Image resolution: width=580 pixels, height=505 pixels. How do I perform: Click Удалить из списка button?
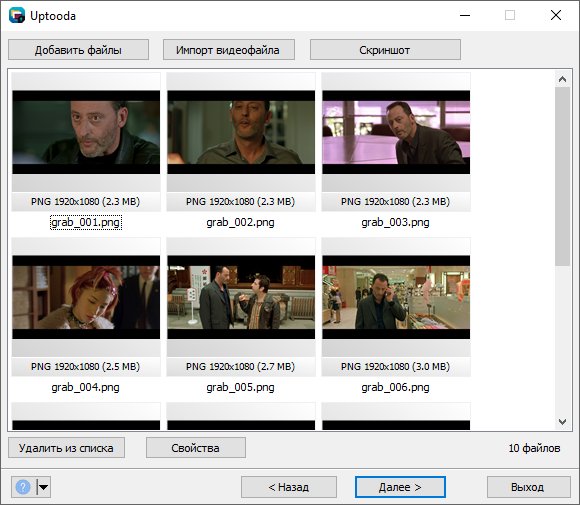(66, 448)
